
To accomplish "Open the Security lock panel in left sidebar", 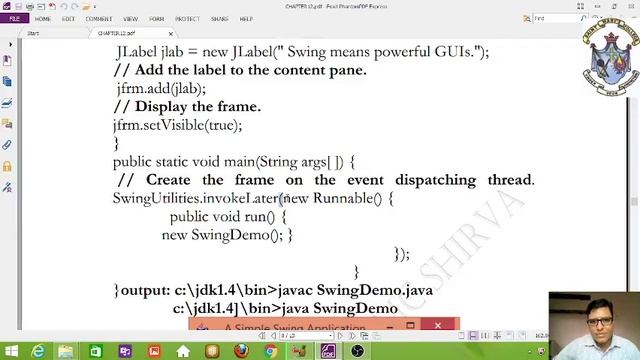I will (7, 166).
